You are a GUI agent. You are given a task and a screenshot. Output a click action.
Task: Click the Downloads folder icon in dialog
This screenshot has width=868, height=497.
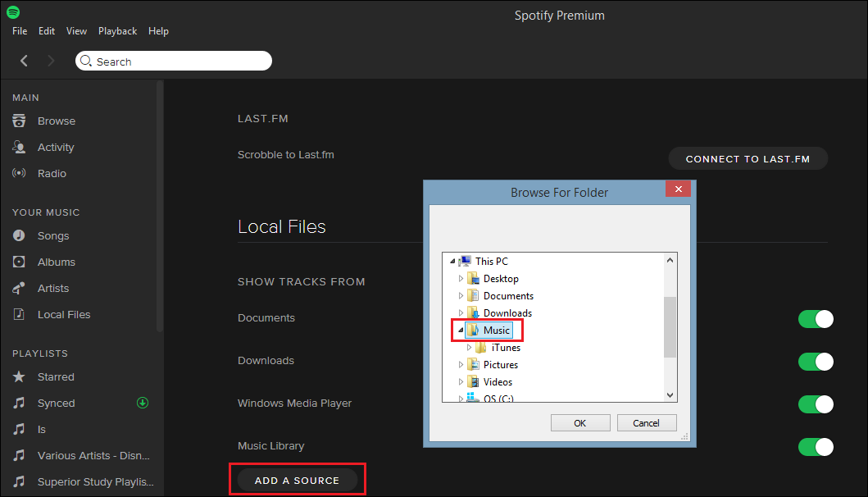(x=473, y=312)
